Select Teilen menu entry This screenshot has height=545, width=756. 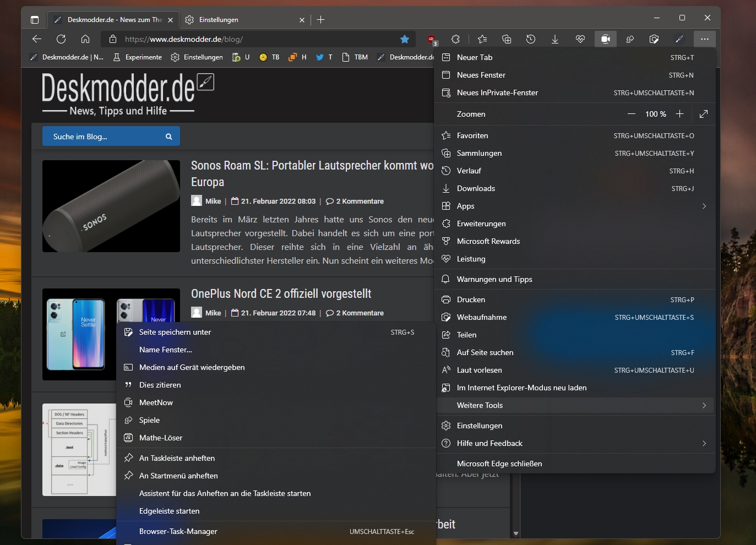[x=575, y=335]
